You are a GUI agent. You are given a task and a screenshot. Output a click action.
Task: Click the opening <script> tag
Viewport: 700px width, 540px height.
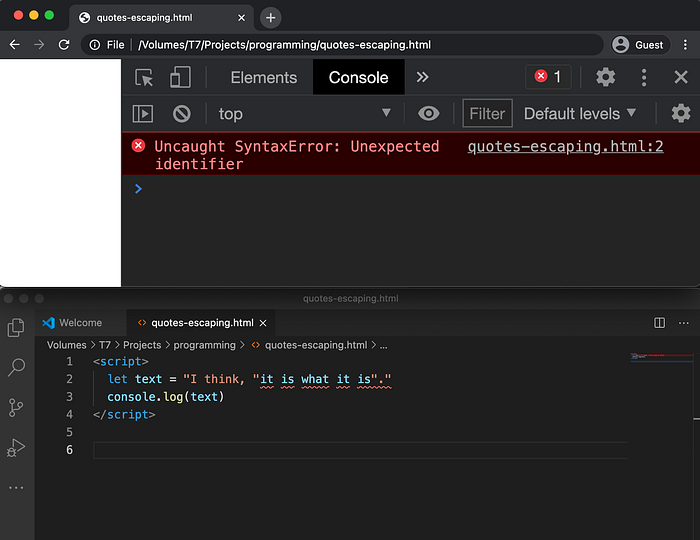click(x=121, y=361)
